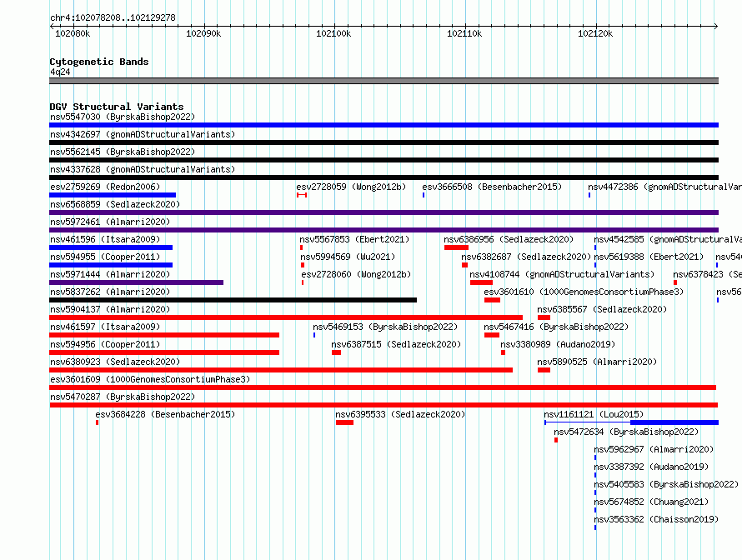Click nsv3380989 (Audano2019) label
Viewport: 742px width, 560px height.
point(558,344)
